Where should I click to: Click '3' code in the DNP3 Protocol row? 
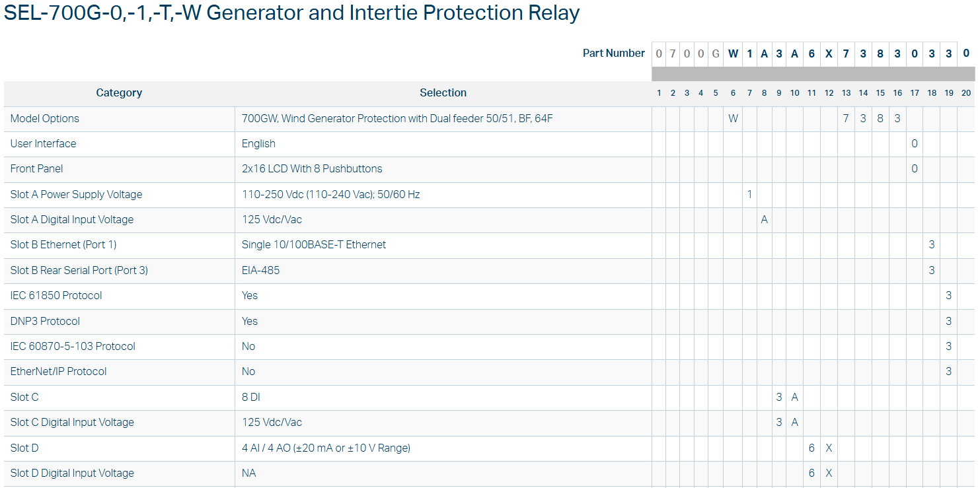[x=949, y=322]
